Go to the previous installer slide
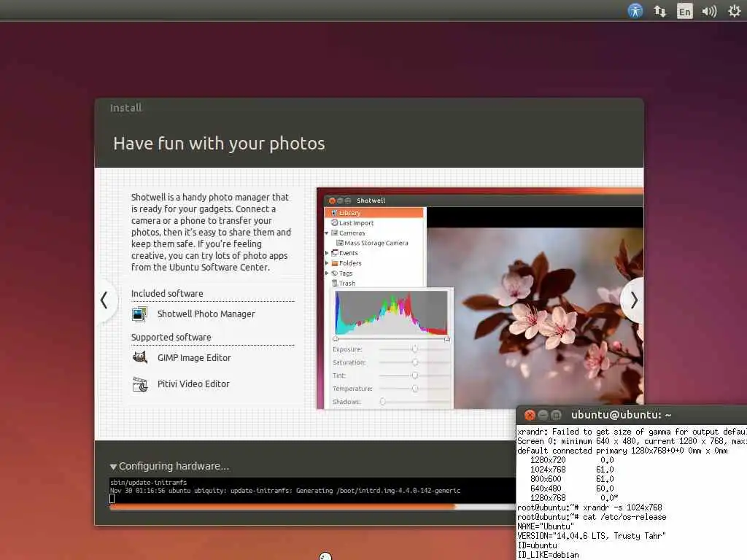 coord(104,300)
